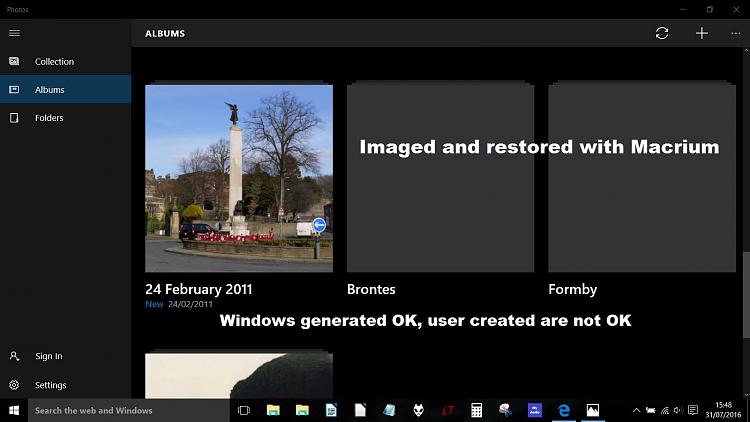The image size is (750, 422).
Task: Open the Snipping Tool taskbar icon
Action: point(506,411)
